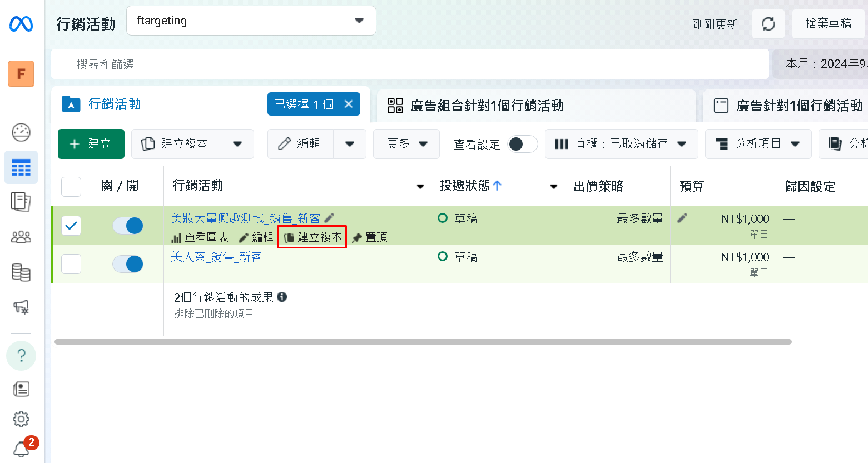Sort by 投遞狀態 arrow icon
The width and height of the screenshot is (868, 463).
497,186
